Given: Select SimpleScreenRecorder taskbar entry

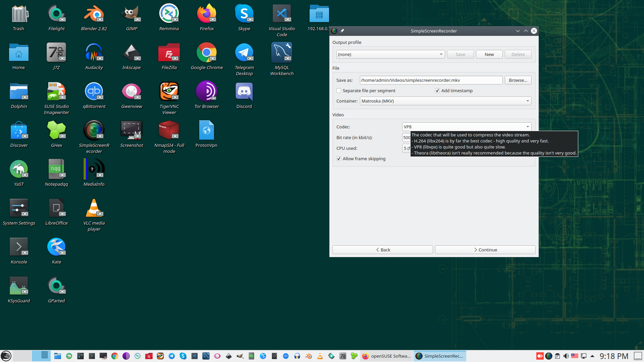Looking at the screenshot, I should point(440,356).
